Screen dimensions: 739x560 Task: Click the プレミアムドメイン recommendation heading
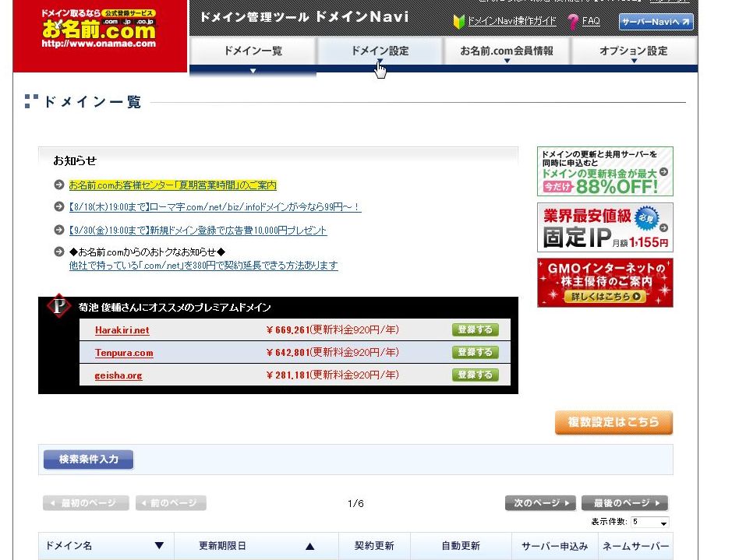click(x=175, y=308)
